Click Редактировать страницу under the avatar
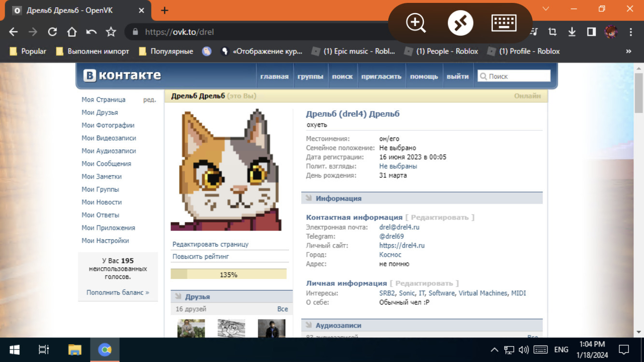644x362 pixels. coord(210,244)
